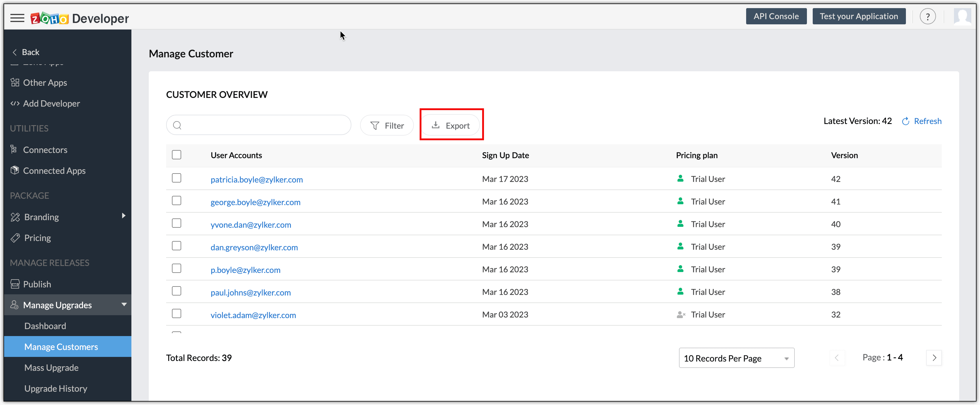Check the select-all header checkbox
Image resolution: width=980 pixels, height=405 pixels.
177,155
